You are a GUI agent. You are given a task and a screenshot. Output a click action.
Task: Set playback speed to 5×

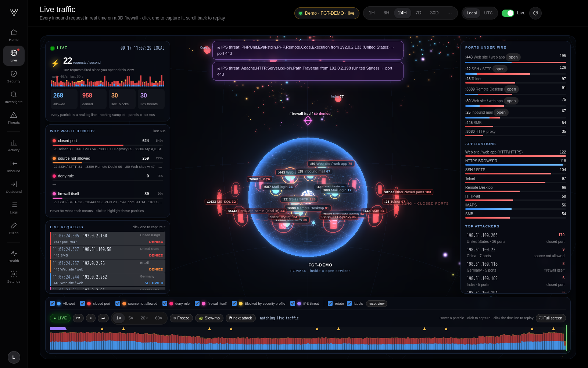[131, 318]
